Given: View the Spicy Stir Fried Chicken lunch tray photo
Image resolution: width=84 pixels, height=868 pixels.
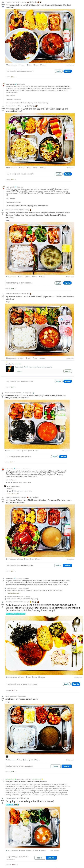Looking at the screenshot, I should coord(39,248).
